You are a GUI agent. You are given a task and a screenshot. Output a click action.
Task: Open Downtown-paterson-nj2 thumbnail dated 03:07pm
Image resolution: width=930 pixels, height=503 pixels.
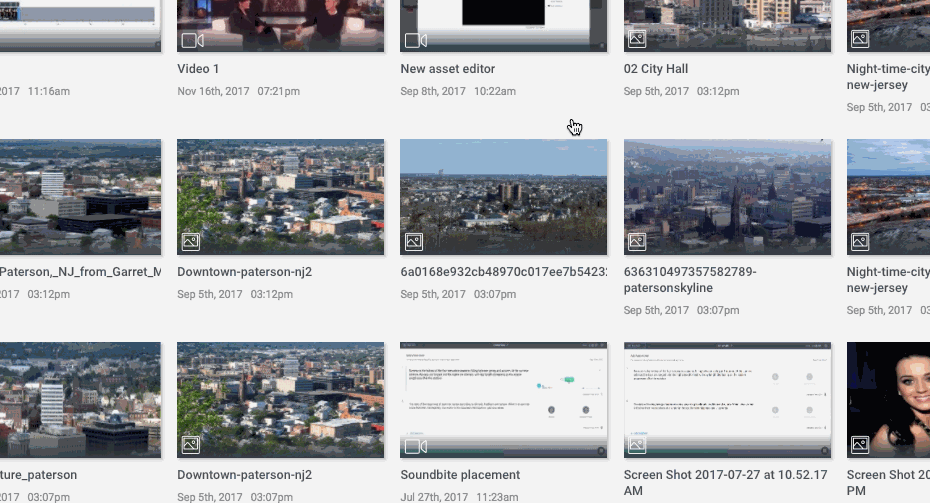pyautogui.click(x=281, y=400)
